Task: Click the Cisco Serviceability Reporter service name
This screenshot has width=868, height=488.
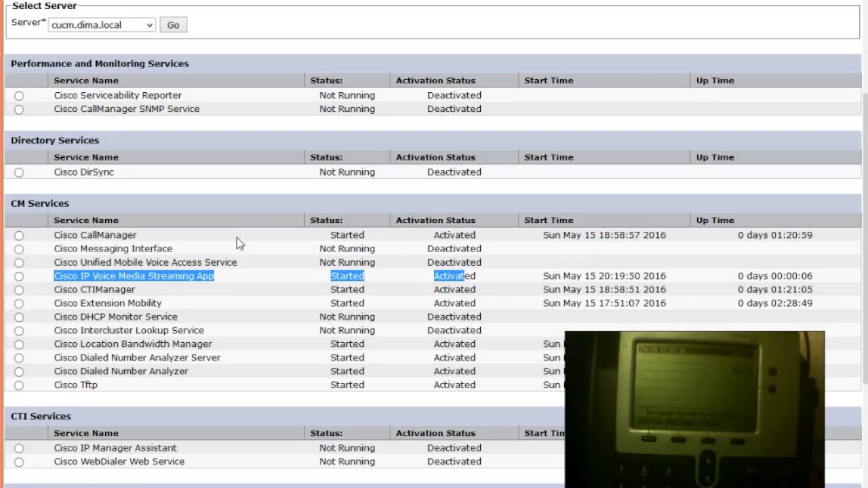Action: [x=118, y=96]
